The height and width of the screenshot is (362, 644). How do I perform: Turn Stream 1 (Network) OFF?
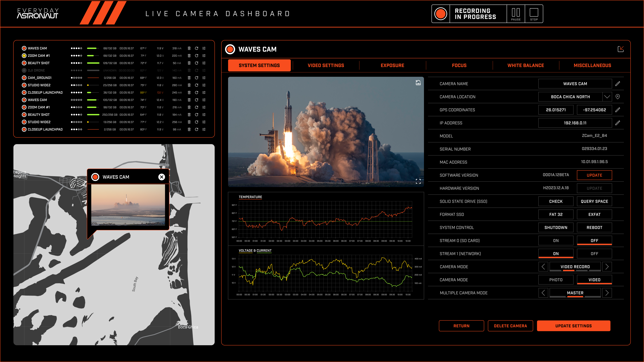tap(594, 254)
